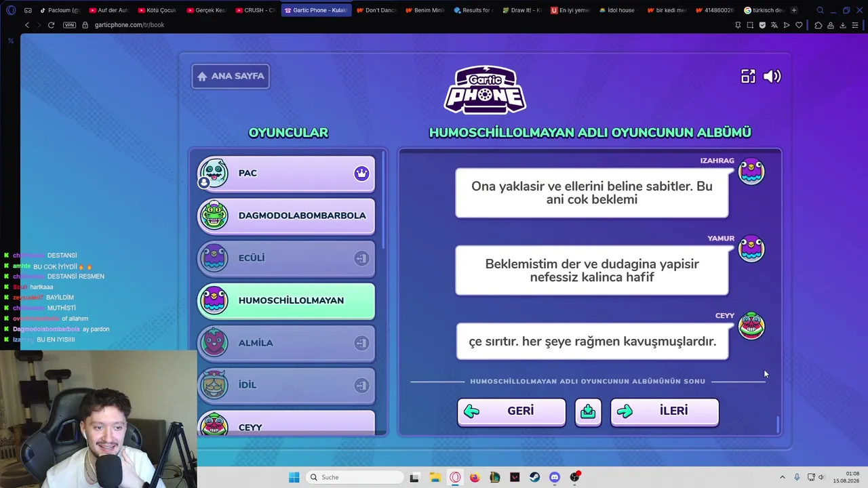This screenshot has width=868, height=488.
Task: Go to ANA SAYFA home button
Action: [231, 76]
